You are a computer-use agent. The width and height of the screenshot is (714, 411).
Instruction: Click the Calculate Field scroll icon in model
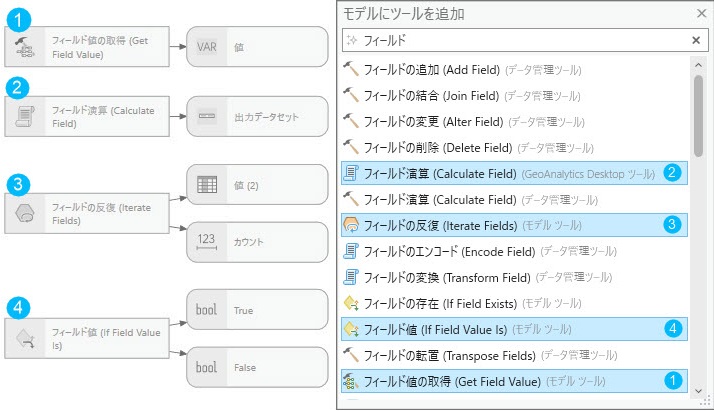click(x=25, y=116)
